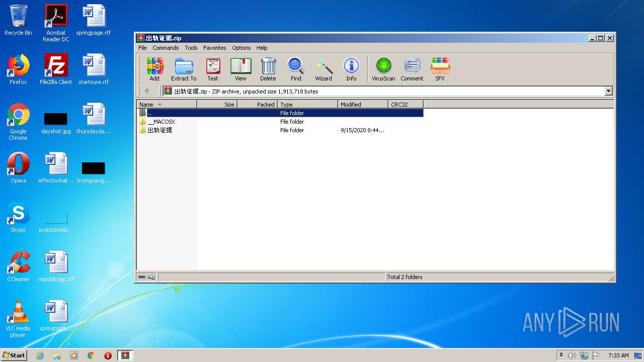Screen dimensions: 644x362
Task: Open the Help menu
Action: point(262,48)
